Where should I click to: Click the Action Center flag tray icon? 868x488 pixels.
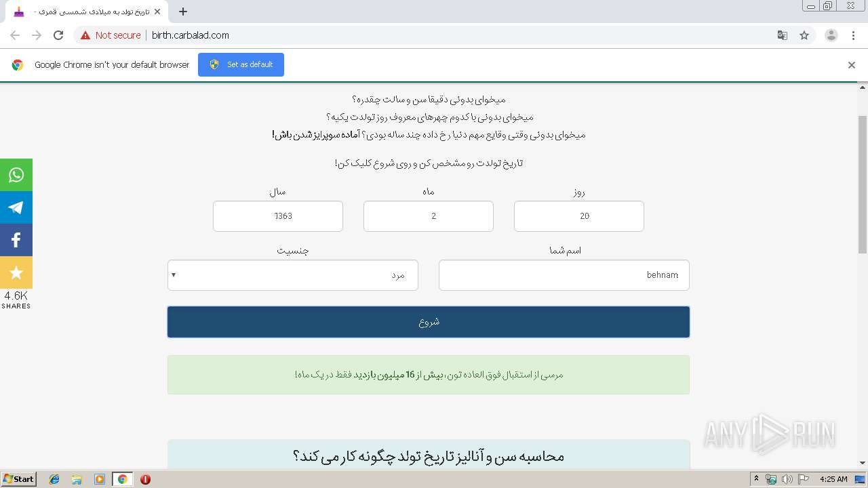(803, 479)
